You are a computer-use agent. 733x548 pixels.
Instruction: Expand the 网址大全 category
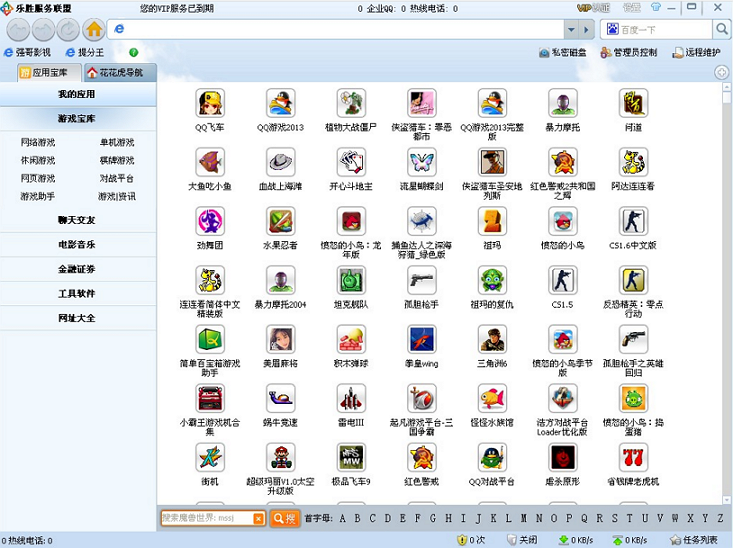click(x=77, y=318)
